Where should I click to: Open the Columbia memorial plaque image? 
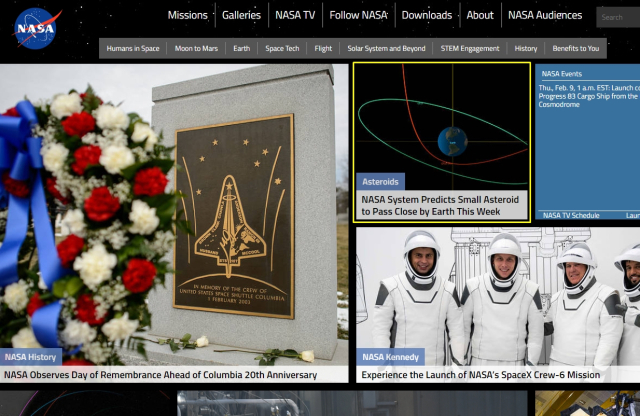(x=174, y=214)
